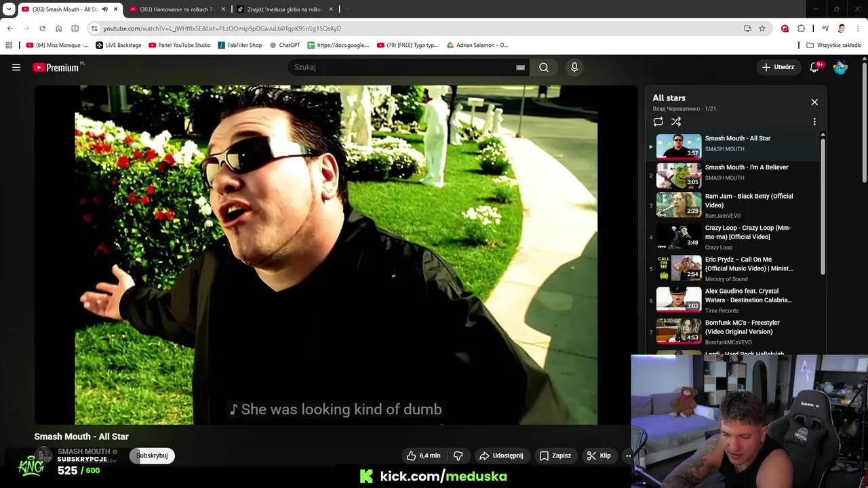Open media control icon in browser toolbar
The width and height of the screenshot is (868, 488).
pyautogui.click(x=825, y=28)
